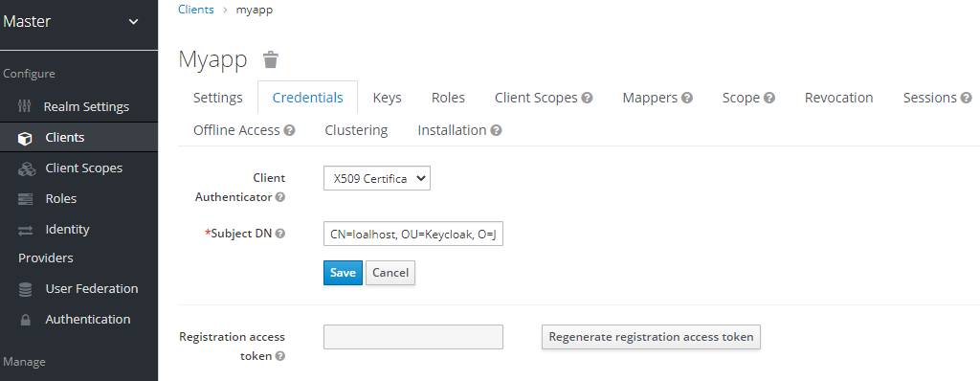This screenshot has width=980, height=381.
Task: Go to the Revocation tab
Action: (x=838, y=98)
